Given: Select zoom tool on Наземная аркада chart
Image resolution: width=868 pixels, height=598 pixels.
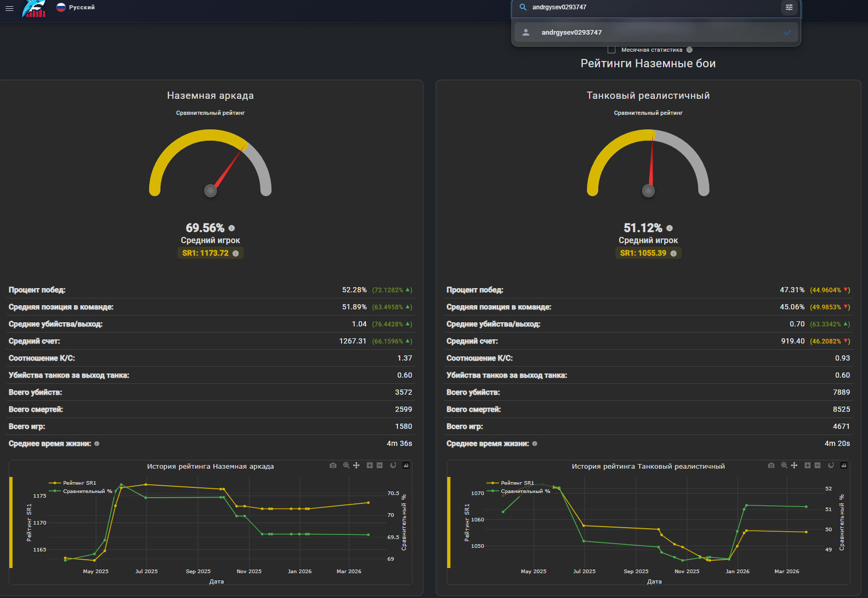Looking at the screenshot, I should point(346,466).
